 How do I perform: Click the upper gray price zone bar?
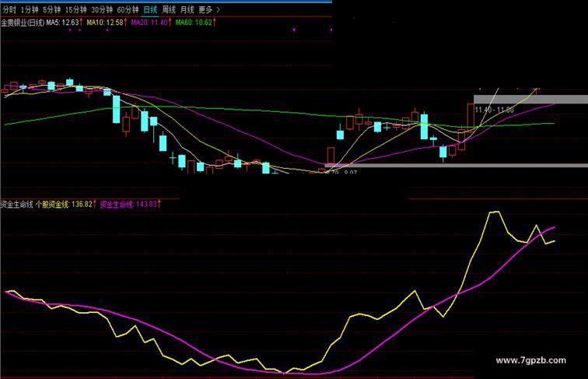[530, 100]
